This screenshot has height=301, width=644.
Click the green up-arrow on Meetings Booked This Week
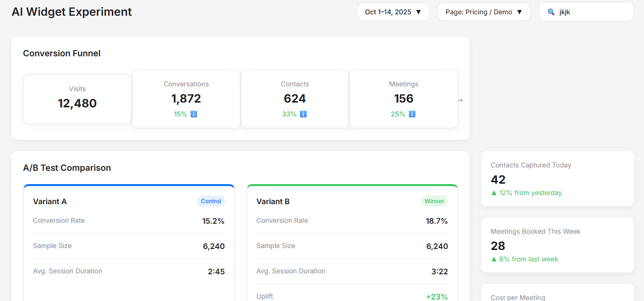(493, 259)
